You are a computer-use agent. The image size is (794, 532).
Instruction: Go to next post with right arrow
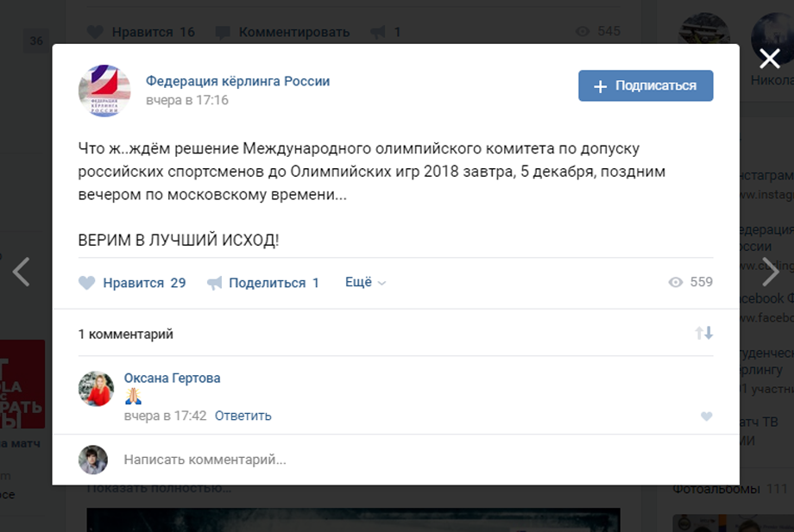pyautogui.click(x=771, y=272)
